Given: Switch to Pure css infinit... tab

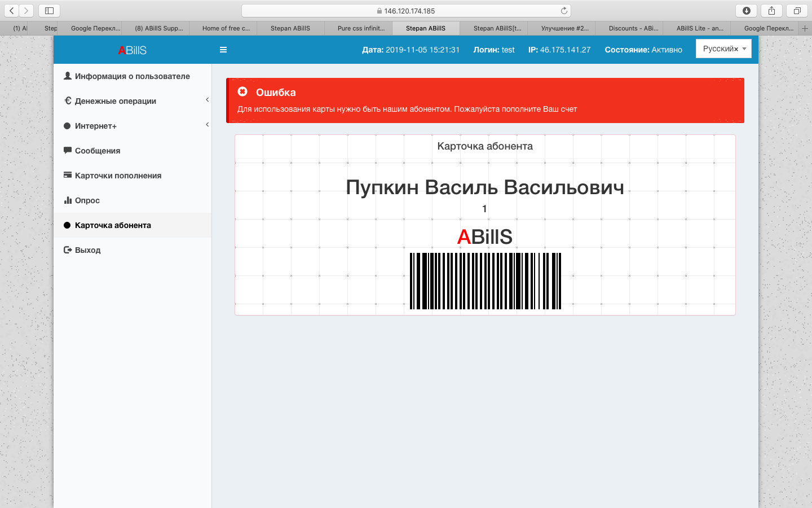Looking at the screenshot, I should [x=358, y=28].
